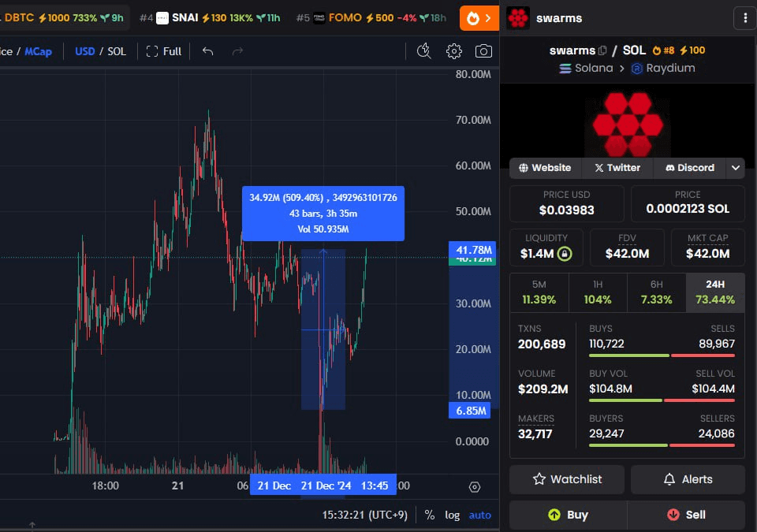Open the swarms Discord link

(690, 168)
